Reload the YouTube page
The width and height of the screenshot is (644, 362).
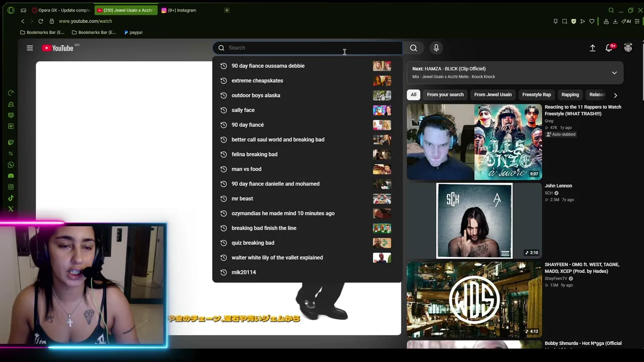click(41, 21)
